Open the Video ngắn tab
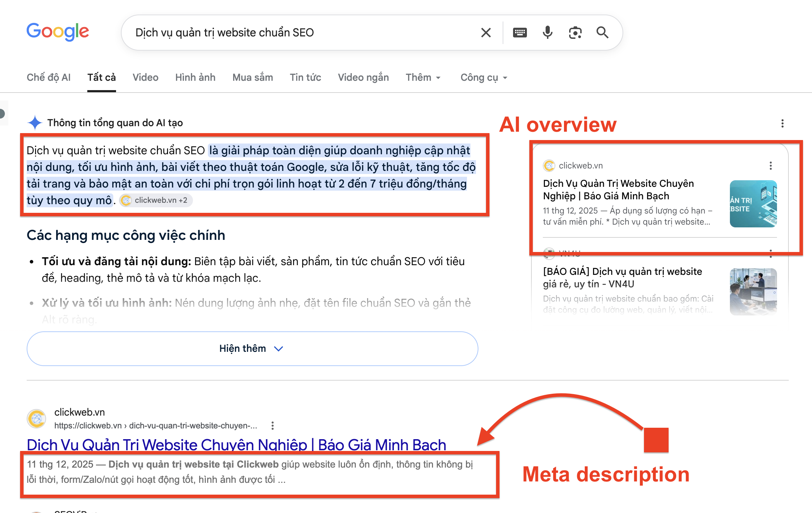 click(363, 77)
